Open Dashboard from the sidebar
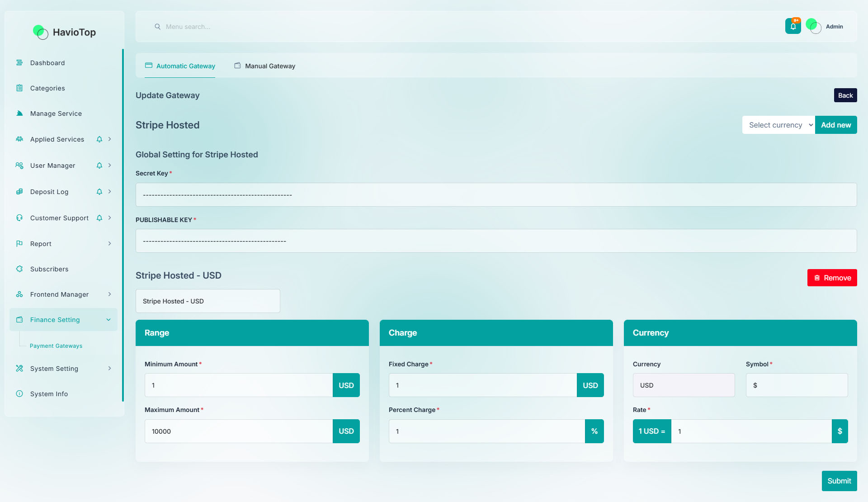Image resolution: width=868 pixels, height=502 pixels. 63,63
